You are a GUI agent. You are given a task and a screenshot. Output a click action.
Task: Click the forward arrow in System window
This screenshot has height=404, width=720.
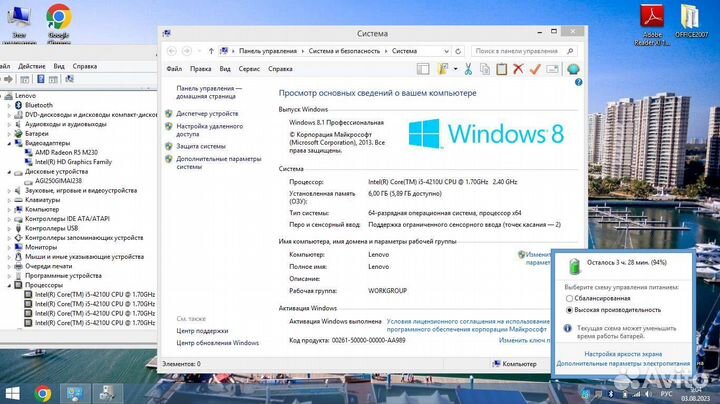[x=186, y=51]
